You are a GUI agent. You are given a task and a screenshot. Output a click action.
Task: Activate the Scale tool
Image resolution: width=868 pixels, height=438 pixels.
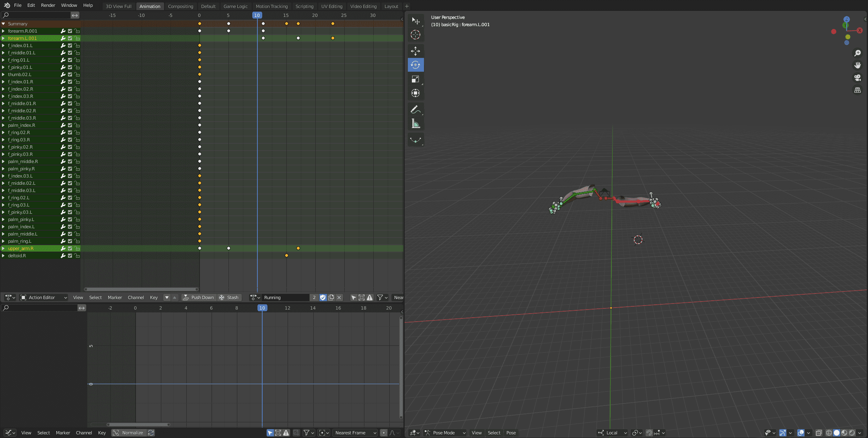(x=415, y=79)
